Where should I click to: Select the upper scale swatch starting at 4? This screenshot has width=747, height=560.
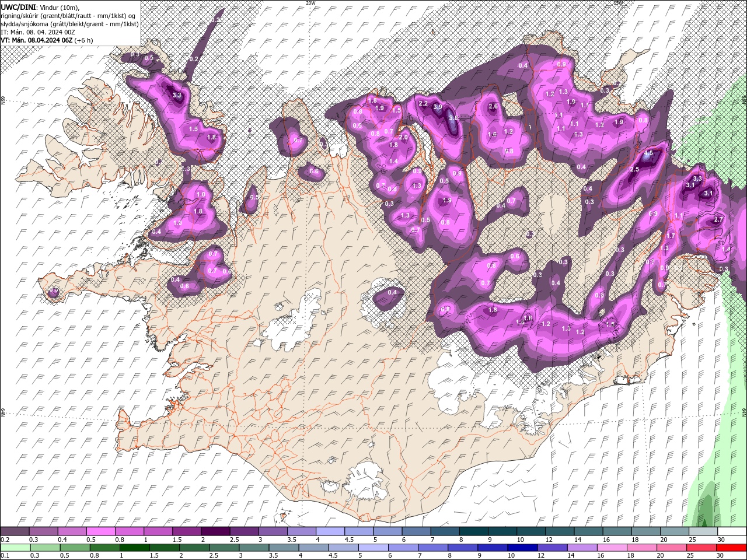[x=330, y=531]
